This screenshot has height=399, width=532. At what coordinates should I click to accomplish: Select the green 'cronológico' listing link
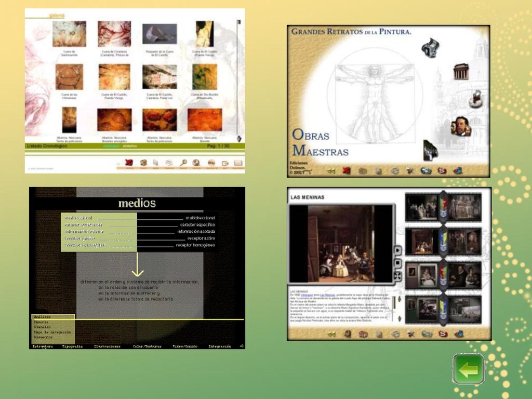(x=111, y=146)
